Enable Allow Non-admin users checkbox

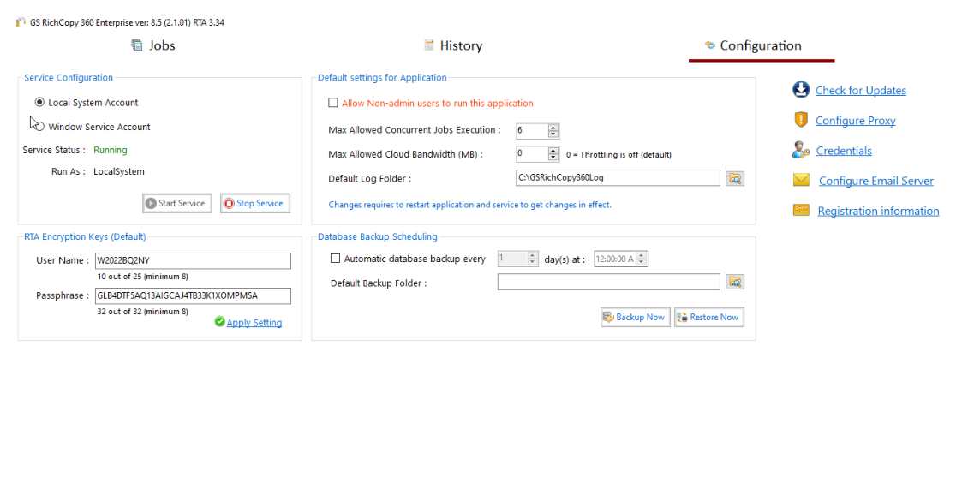[x=333, y=103]
